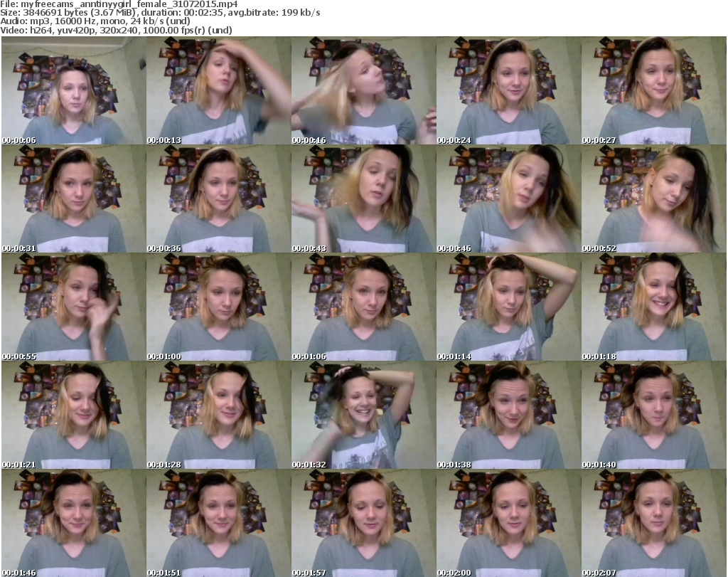
Task: Select the thumbnail stamped 00:00:06
Action: (x=74, y=90)
